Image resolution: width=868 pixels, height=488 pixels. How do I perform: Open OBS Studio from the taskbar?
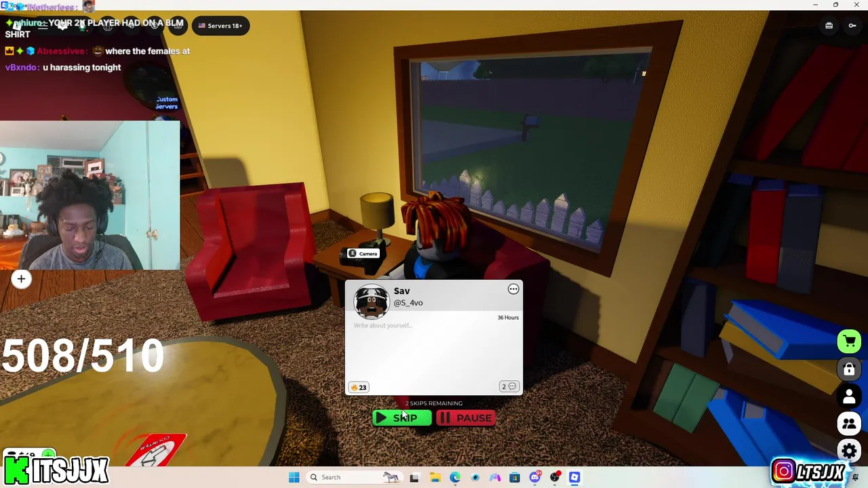[555, 477]
